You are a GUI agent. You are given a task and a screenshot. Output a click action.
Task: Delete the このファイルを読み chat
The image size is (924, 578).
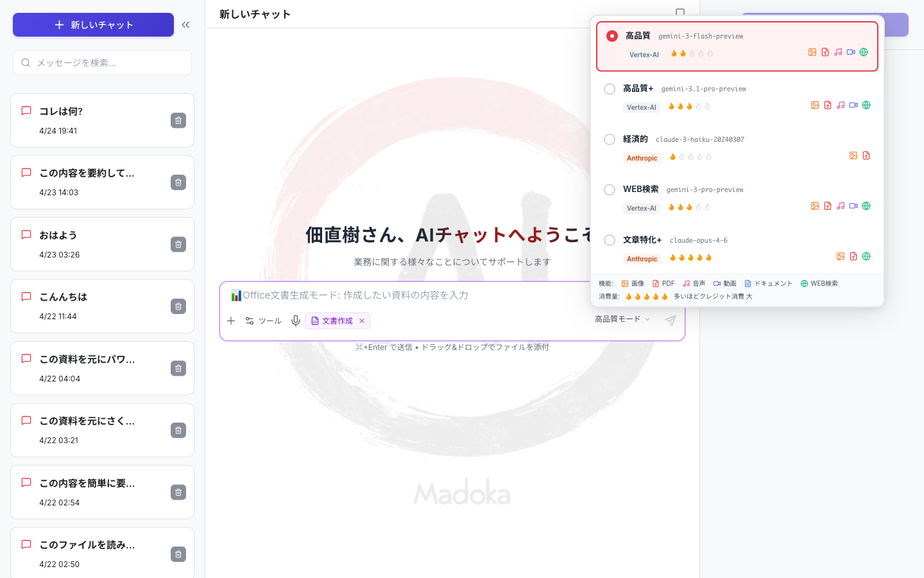178,554
